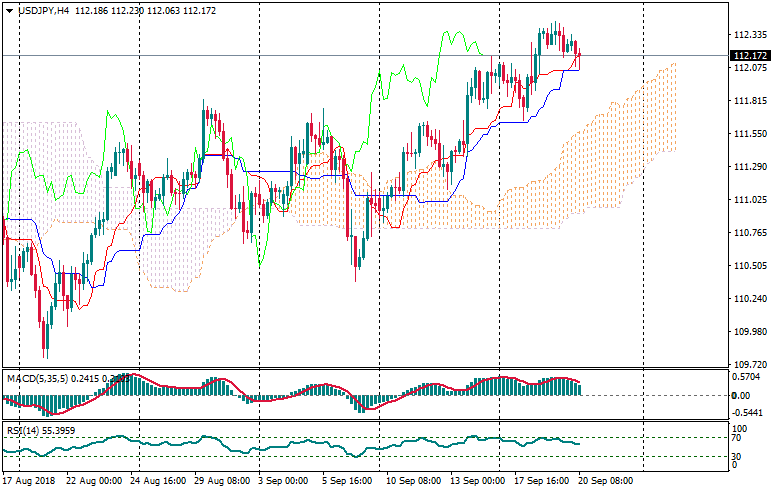
Task: Click the triangle arrow before USDJPY,H4
Action: click(x=9, y=10)
